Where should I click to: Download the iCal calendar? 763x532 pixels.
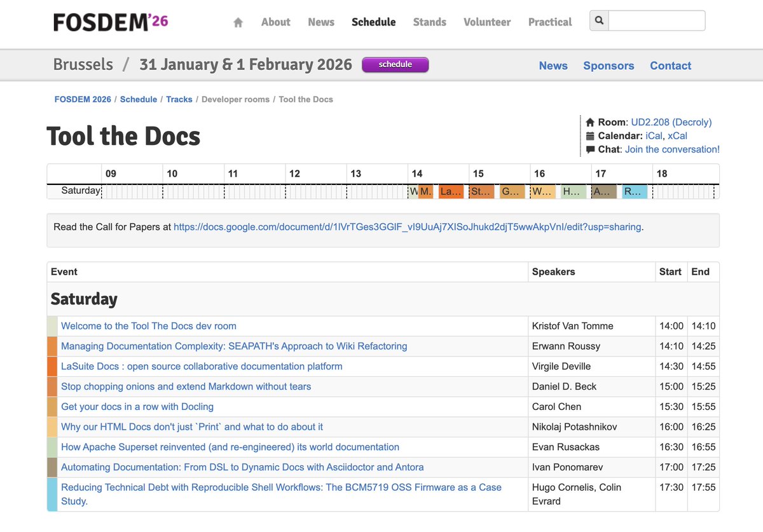point(654,135)
